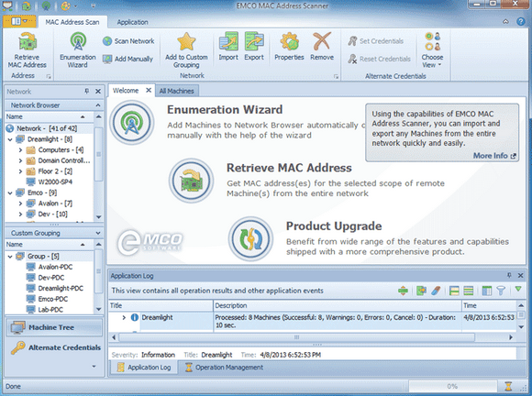Collapse the Group - [5] node
This screenshot has width=532, height=396.
click(10, 257)
